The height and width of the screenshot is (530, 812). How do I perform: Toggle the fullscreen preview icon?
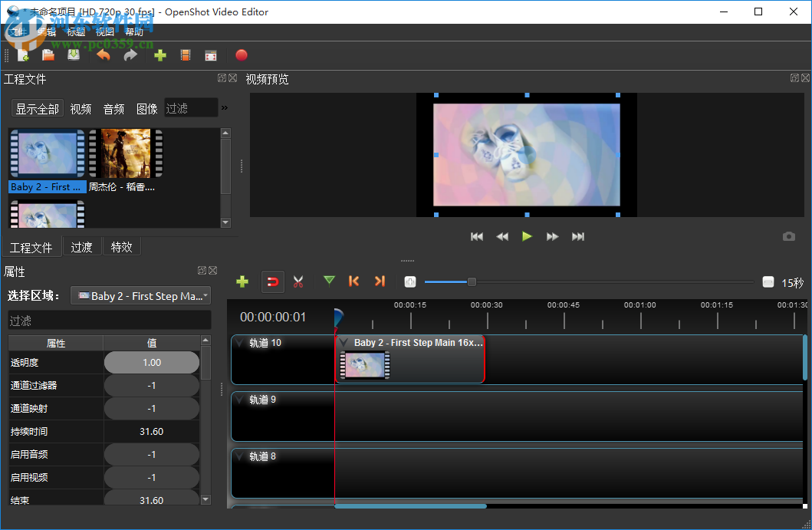click(x=210, y=54)
